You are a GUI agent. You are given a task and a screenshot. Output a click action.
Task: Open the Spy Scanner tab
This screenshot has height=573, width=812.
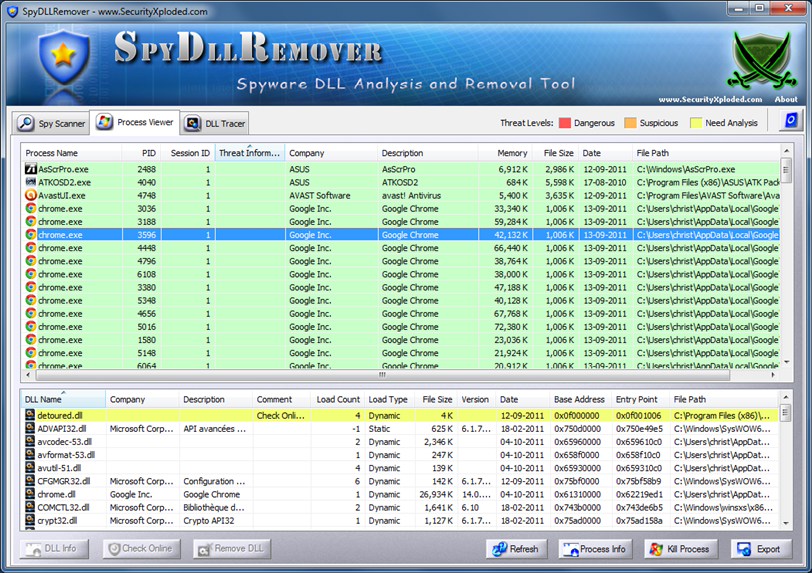[51, 123]
